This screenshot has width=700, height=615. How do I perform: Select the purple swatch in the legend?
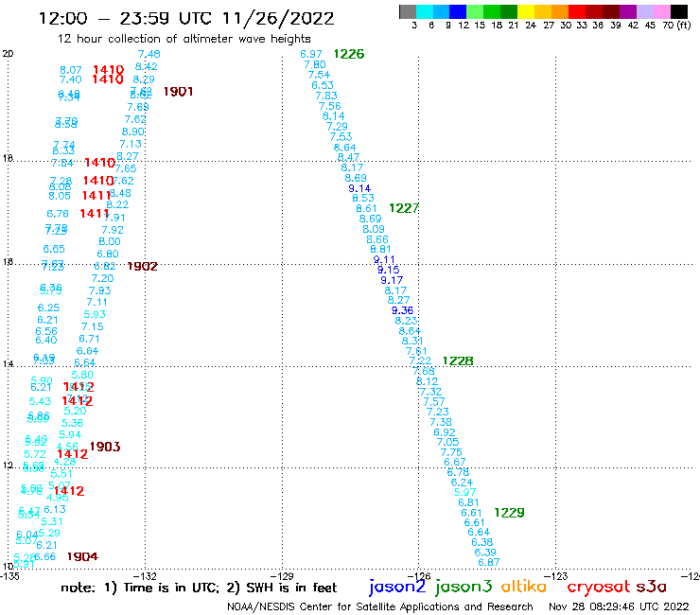(x=628, y=11)
